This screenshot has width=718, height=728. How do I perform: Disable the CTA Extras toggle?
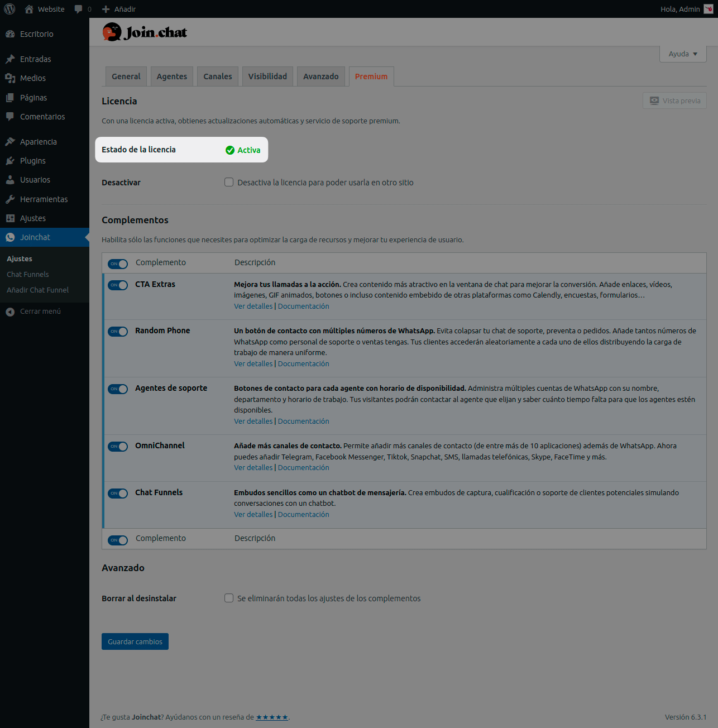pos(118,285)
